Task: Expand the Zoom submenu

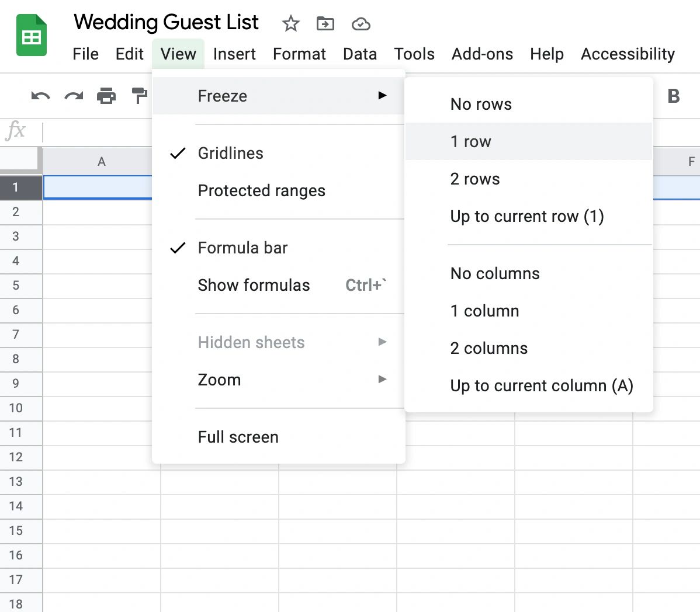Action: tap(382, 380)
